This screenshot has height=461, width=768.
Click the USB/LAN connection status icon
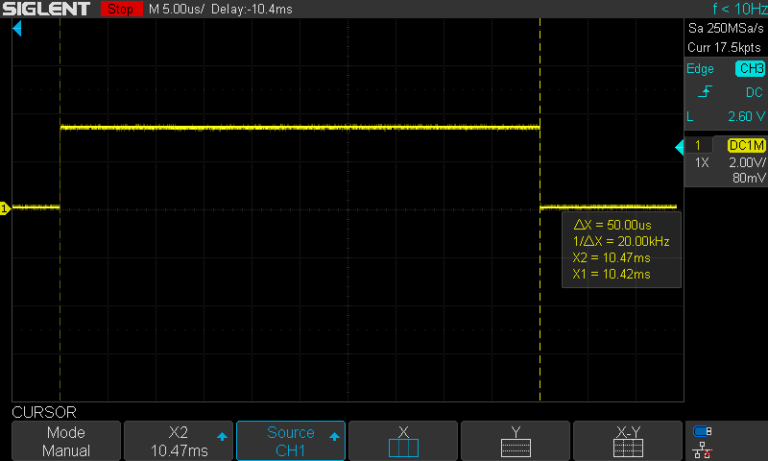(x=703, y=441)
